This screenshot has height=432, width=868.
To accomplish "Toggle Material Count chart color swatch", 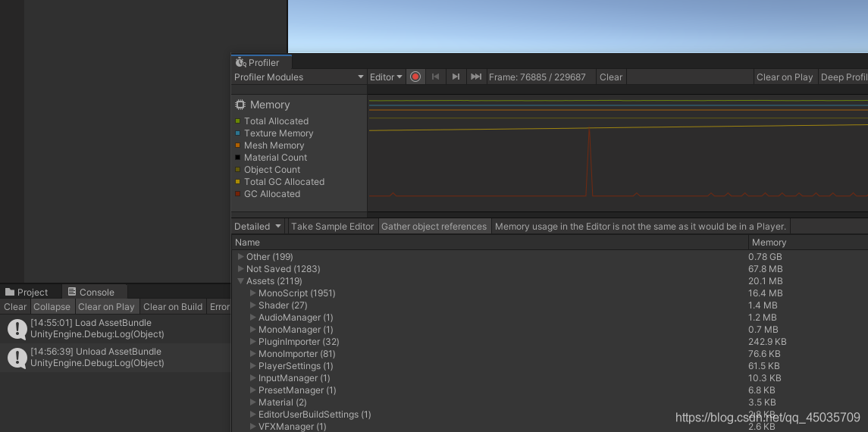I will tap(238, 158).
